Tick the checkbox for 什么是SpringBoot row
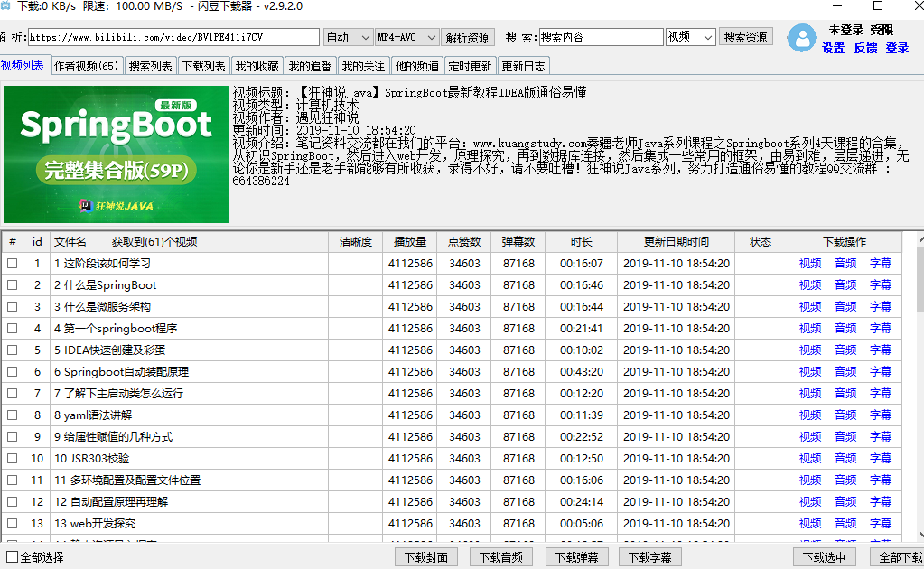This screenshot has height=569, width=924. pyautogui.click(x=13, y=285)
